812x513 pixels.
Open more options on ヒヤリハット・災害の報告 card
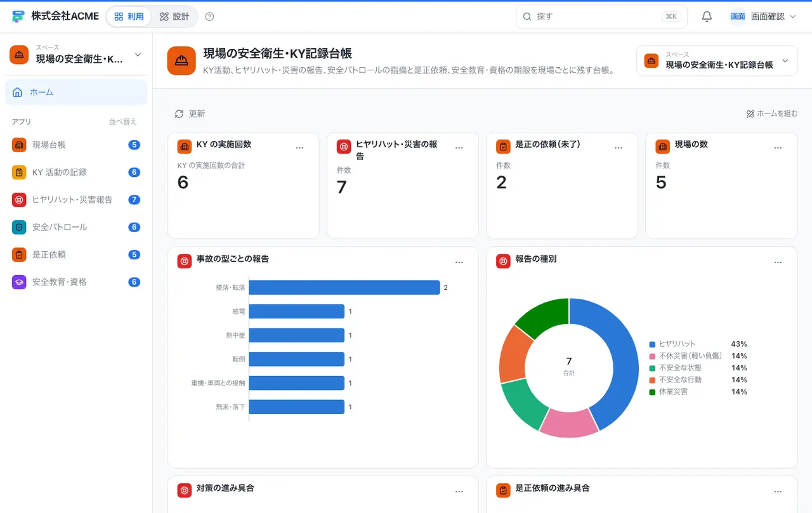tap(459, 148)
